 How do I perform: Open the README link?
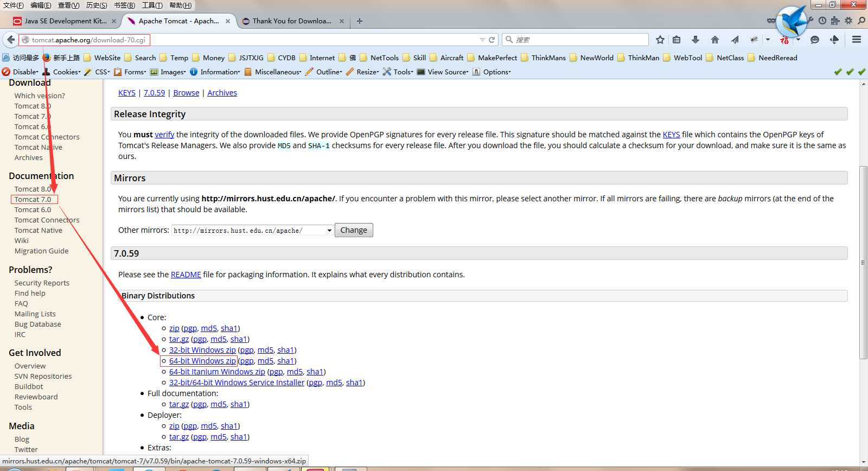tap(186, 275)
